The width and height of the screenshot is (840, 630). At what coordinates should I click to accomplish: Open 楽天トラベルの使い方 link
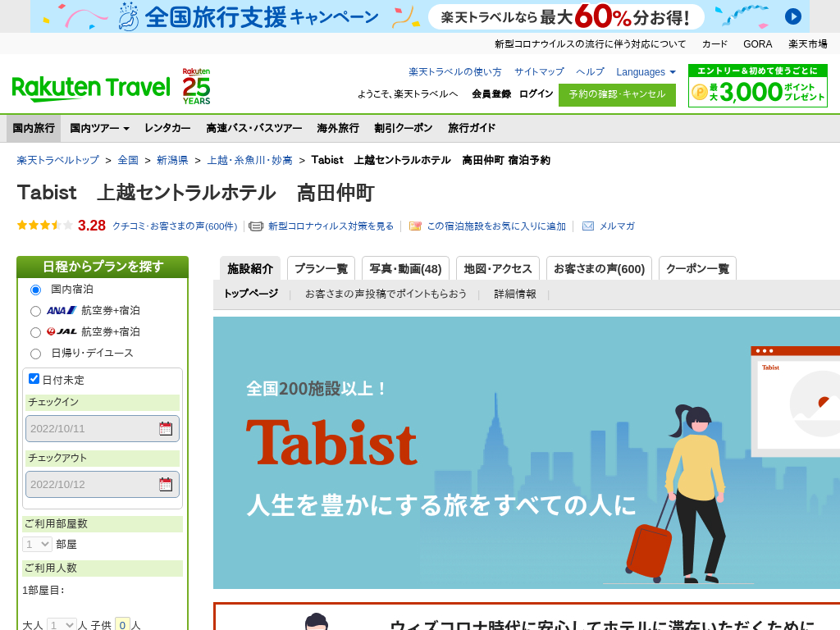454,72
